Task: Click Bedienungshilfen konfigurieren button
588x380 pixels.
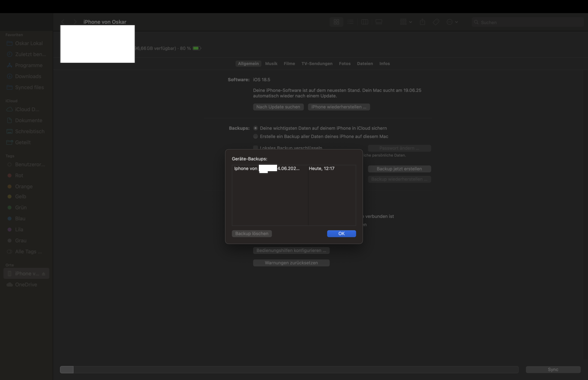Action: 291,250
